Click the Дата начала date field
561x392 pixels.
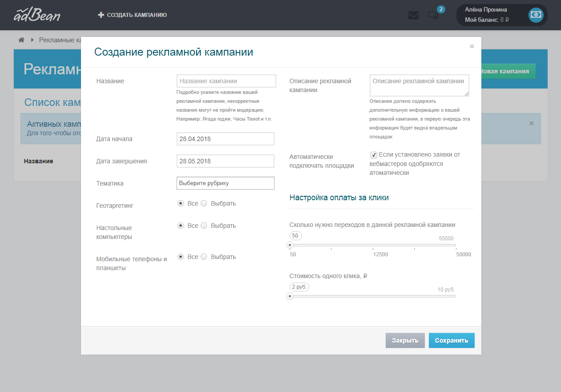point(226,139)
